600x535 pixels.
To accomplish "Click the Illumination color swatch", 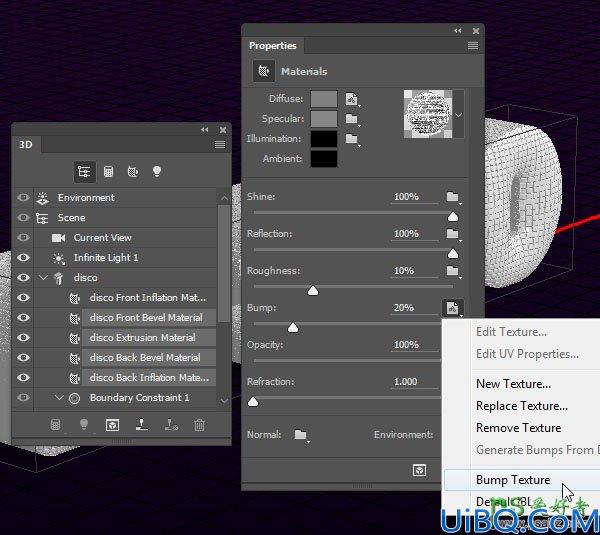I will (x=324, y=139).
